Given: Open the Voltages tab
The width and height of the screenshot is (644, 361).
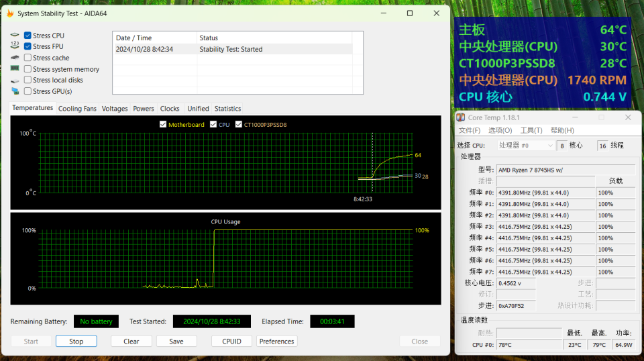Looking at the screenshot, I should 115,109.
